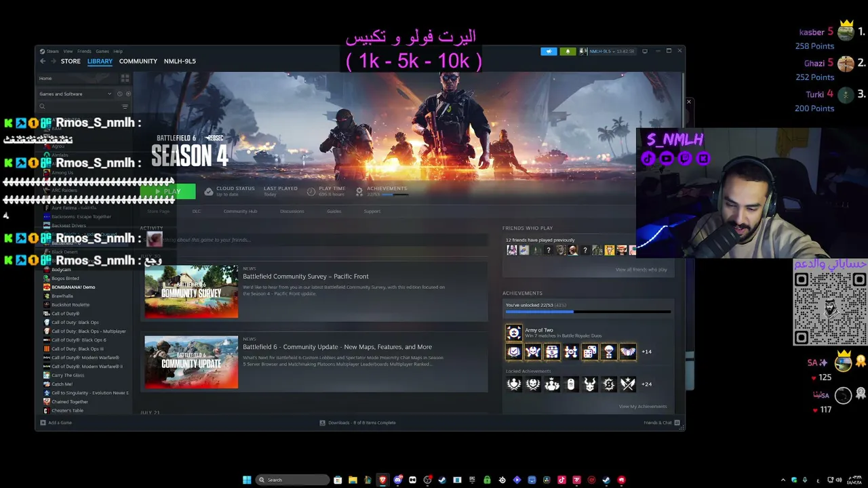The image size is (868, 488).
Task: Open the Community Survey news thumbnail
Action: (191, 291)
